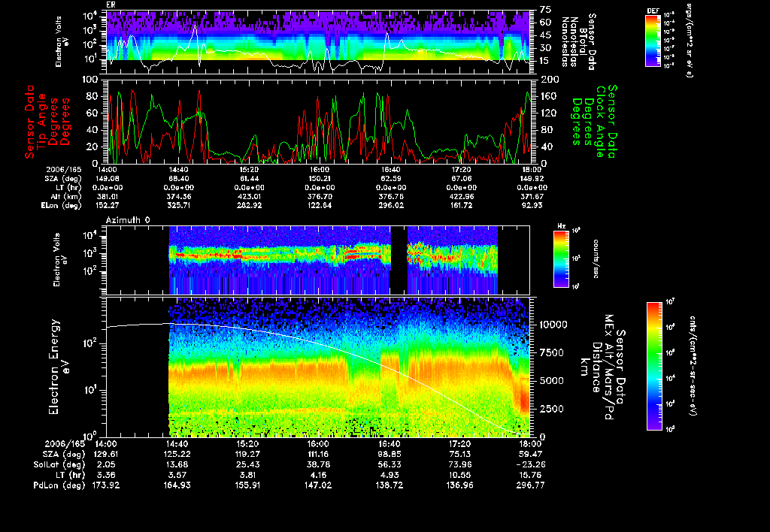
Task: Click ELon value 152.27
Action: (107, 206)
